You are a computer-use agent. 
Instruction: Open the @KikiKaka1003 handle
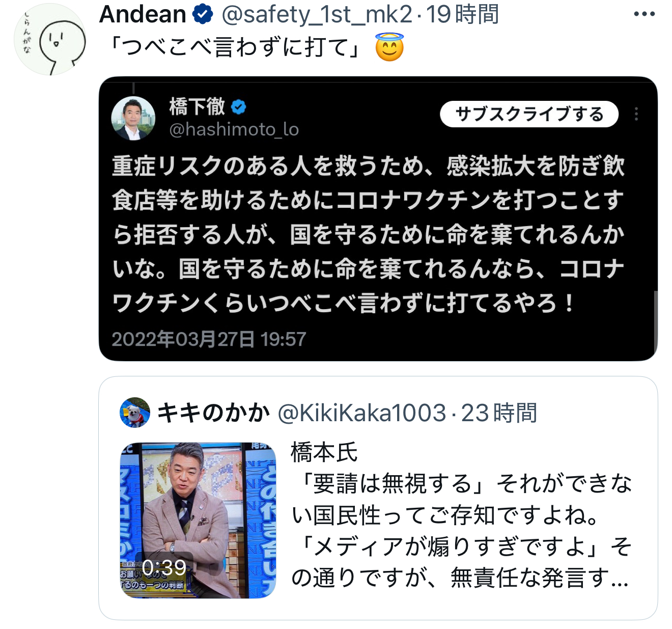pyautogui.click(x=362, y=413)
